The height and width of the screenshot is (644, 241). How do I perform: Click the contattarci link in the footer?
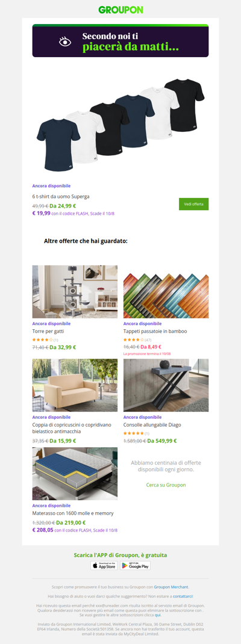pyautogui.click(x=183, y=596)
